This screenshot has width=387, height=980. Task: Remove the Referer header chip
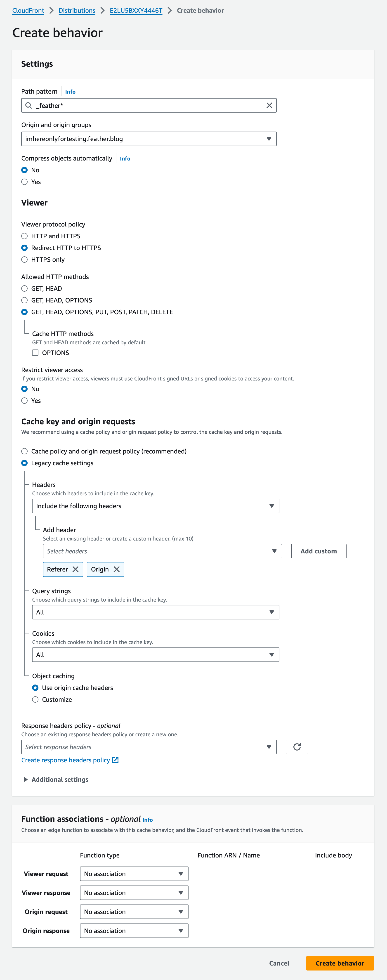pos(76,569)
